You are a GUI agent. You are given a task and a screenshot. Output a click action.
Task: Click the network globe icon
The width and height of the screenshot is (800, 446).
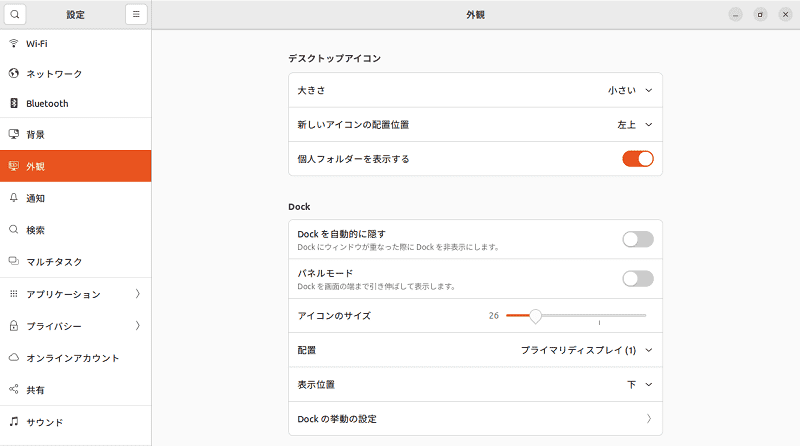tap(14, 73)
